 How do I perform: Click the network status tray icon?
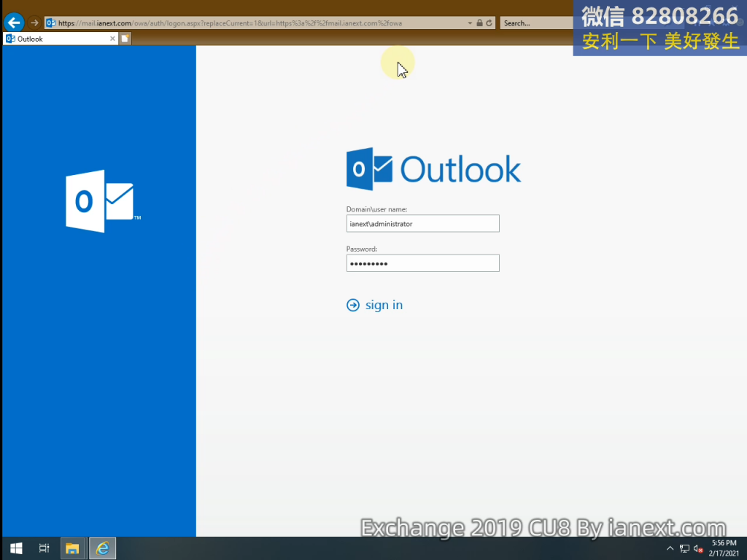(684, 548)
